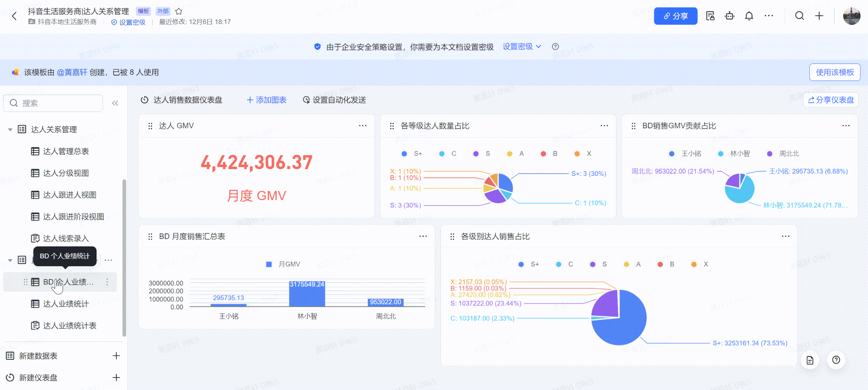
Task: Click the sidebar 搜索 input field
Action: (x=57, y=103)
